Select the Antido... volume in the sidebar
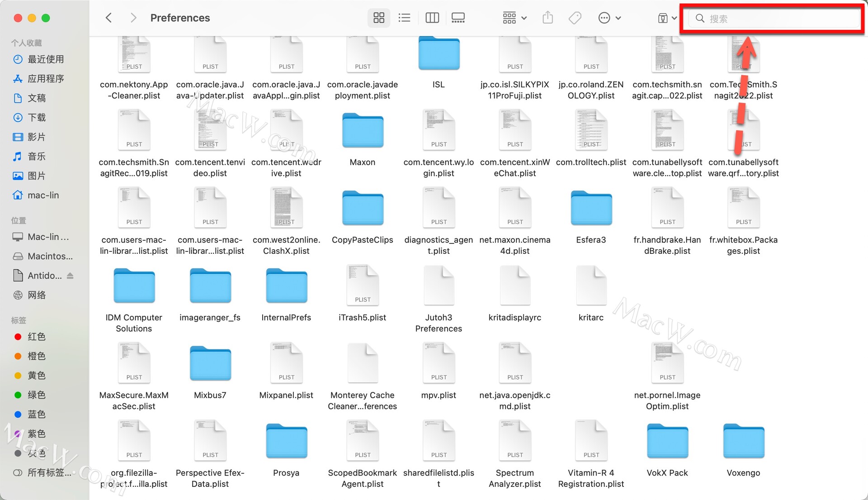This screenshot has width=868, height=500. [38, 276]
